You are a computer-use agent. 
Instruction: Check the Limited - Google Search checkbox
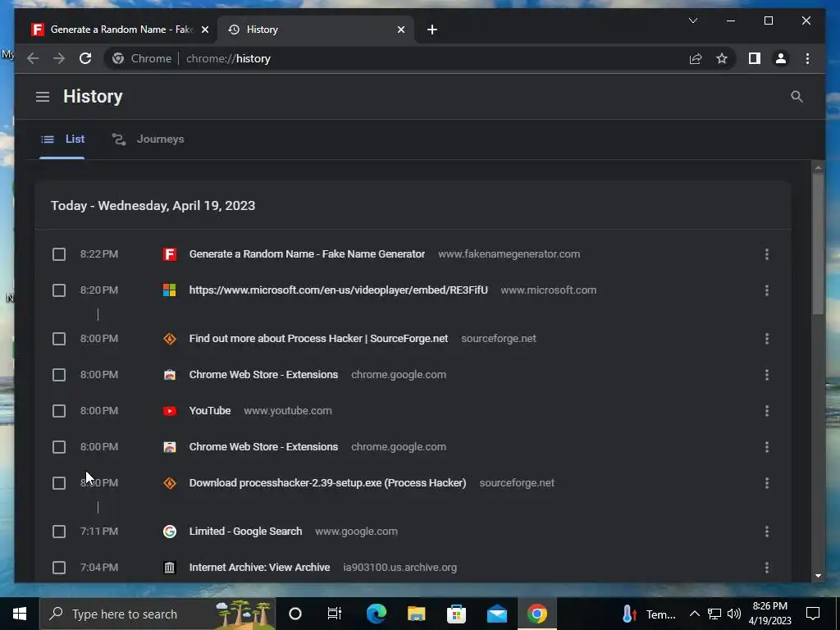(59, 532)
